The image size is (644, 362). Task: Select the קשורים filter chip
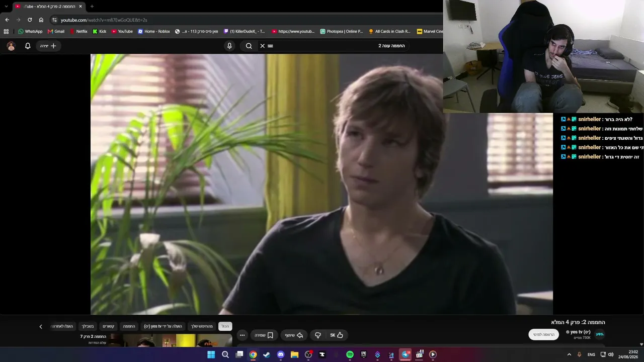coord(109,326)
